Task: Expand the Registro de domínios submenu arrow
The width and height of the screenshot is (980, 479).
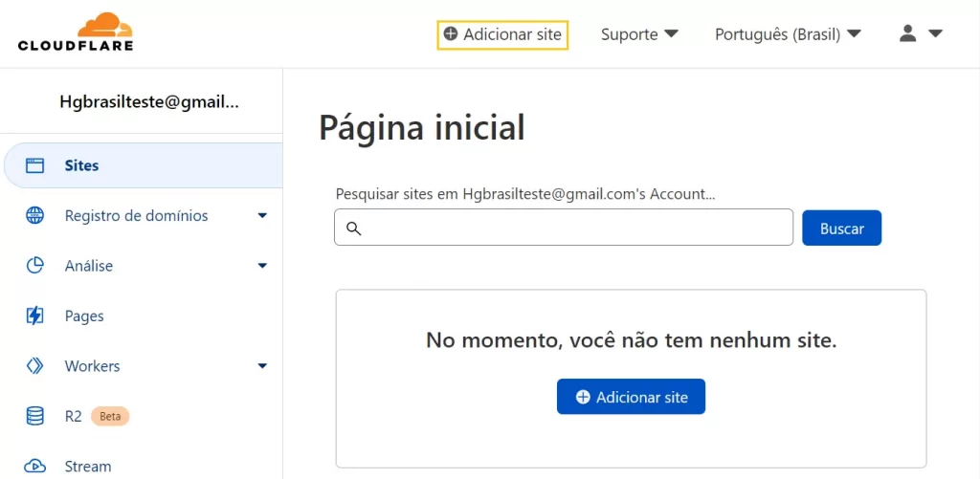Action: point(262,216)
